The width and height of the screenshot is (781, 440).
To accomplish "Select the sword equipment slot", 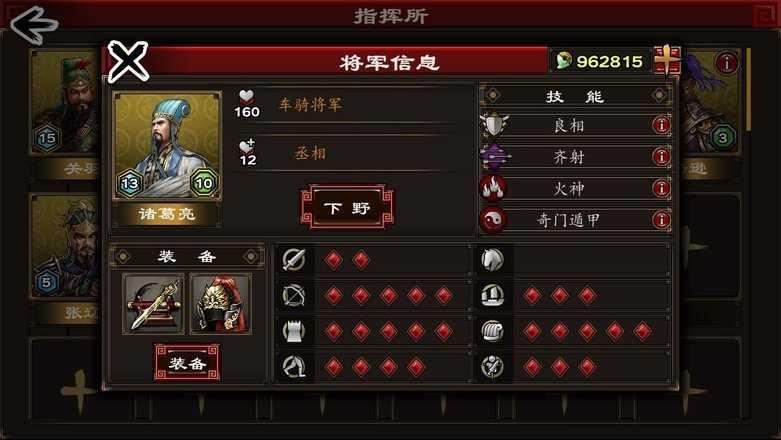I will (153, 304).
